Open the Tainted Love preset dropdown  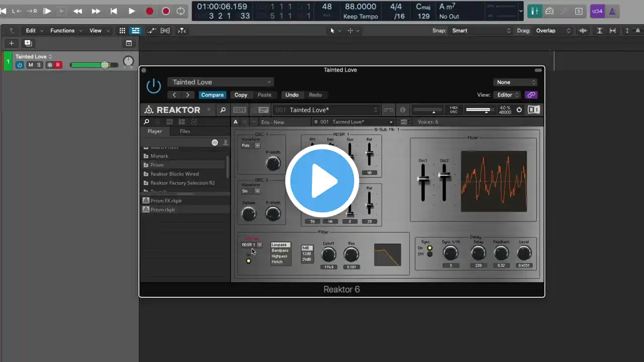pos(220,82)
